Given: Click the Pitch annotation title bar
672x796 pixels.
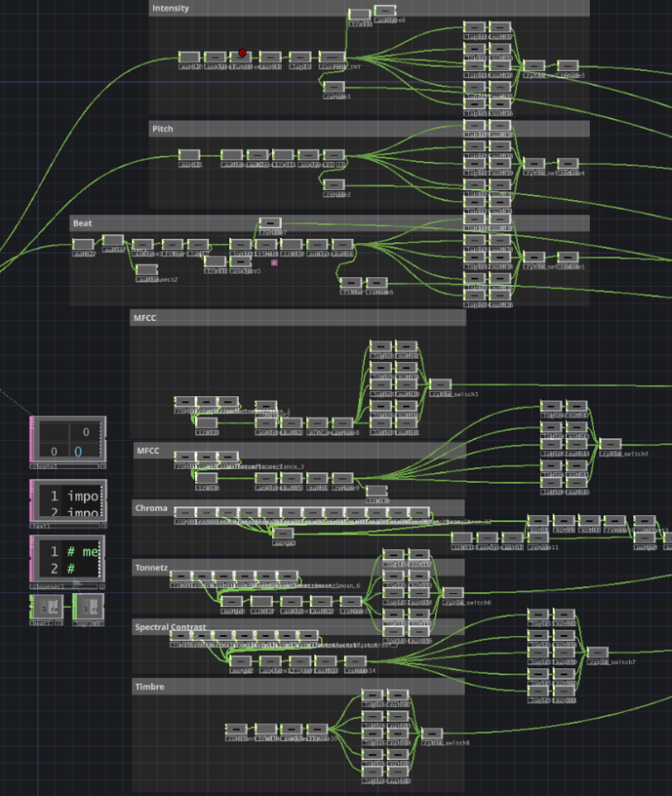Looking at the screenshot, I should [367, 129].
